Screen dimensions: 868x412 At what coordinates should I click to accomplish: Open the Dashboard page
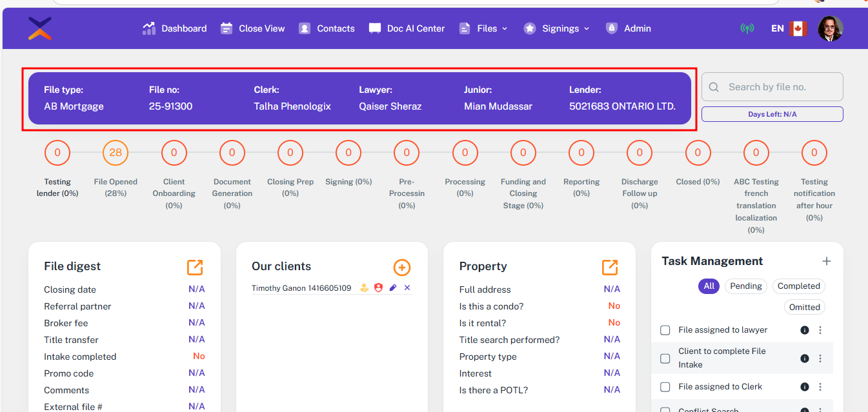pos(174,28)
